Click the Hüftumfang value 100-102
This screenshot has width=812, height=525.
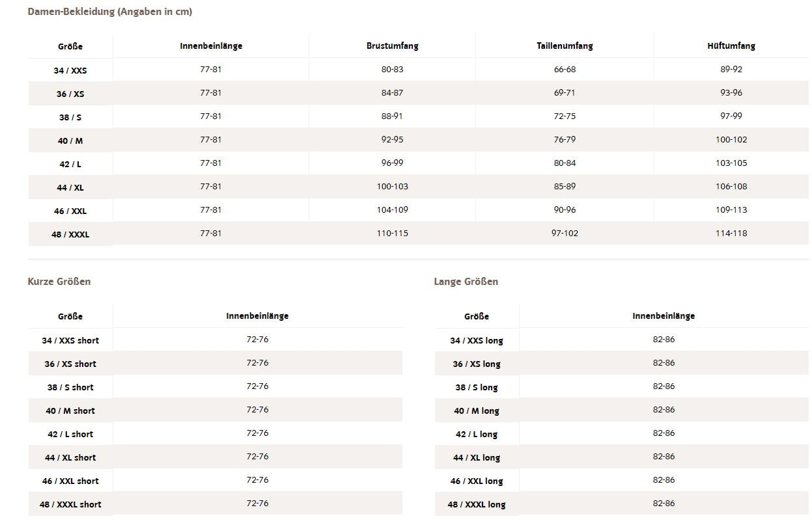[731, 139]
